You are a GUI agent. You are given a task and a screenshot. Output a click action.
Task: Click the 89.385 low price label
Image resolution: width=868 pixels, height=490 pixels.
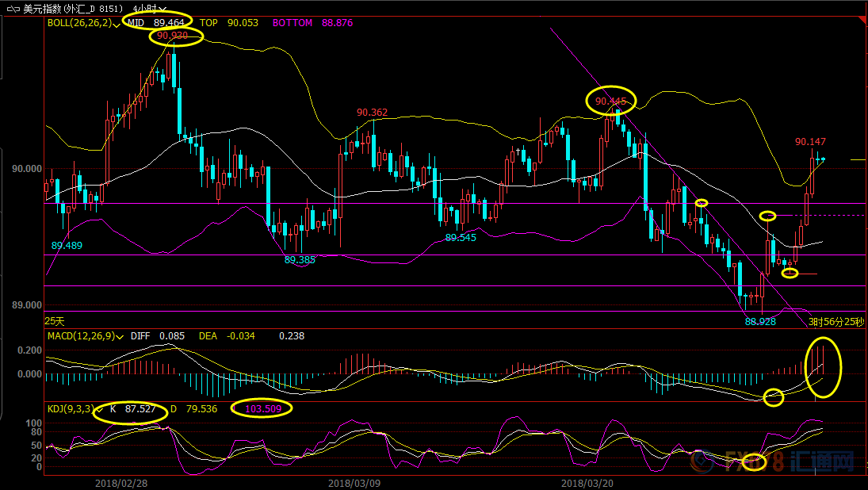point(300,259)
